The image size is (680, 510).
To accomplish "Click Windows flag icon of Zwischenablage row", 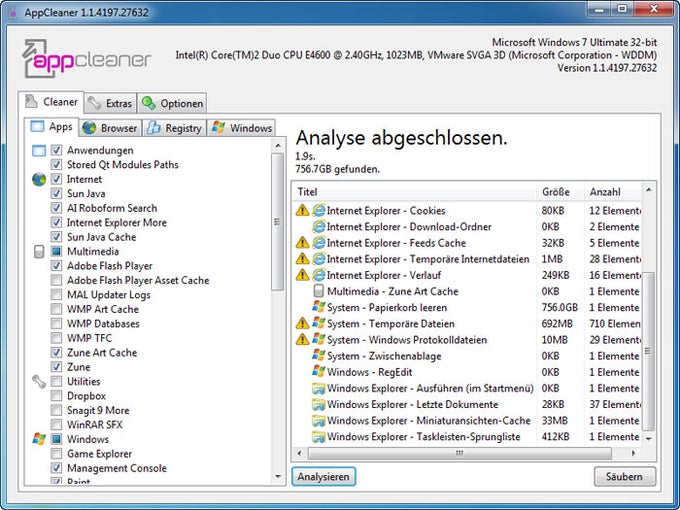I will pos(319,356).
